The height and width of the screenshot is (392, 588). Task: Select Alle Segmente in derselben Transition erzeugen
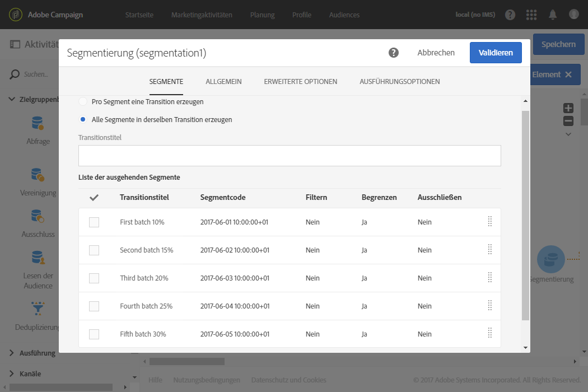83,119
